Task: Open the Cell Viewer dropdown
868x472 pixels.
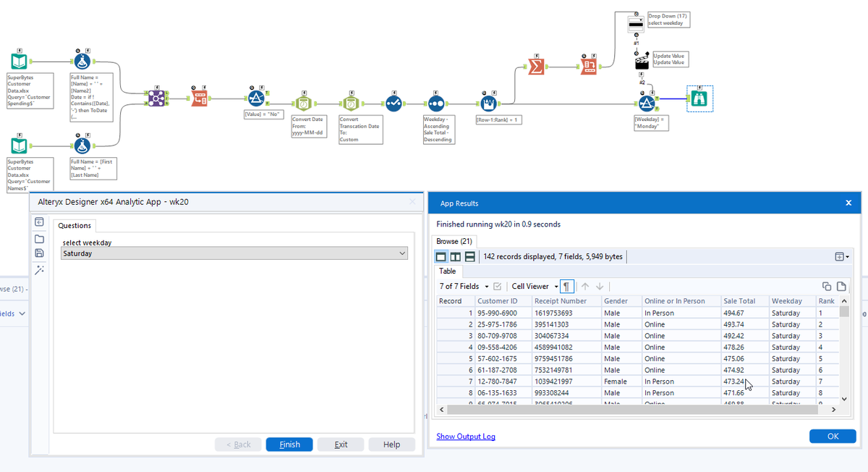Action: (535, 286)
